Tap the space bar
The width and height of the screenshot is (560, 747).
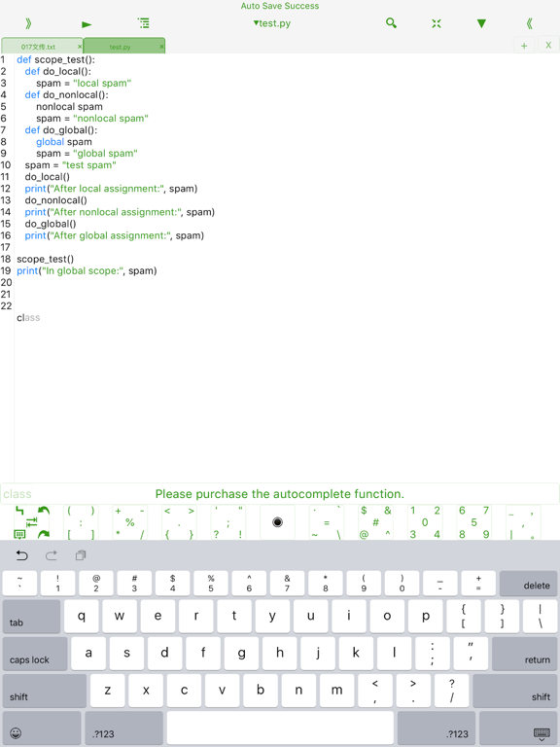point(280,728)
